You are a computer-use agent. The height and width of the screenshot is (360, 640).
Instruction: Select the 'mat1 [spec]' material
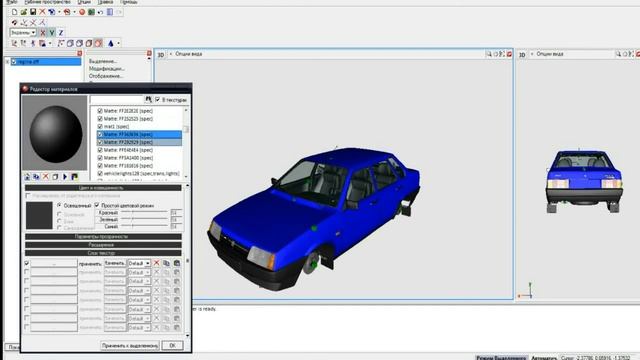coord(116,127)
